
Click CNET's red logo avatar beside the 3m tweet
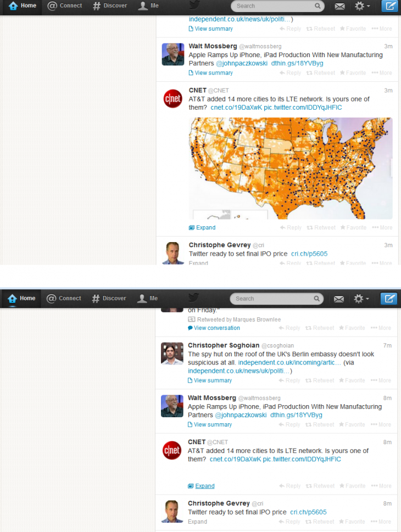172,99
